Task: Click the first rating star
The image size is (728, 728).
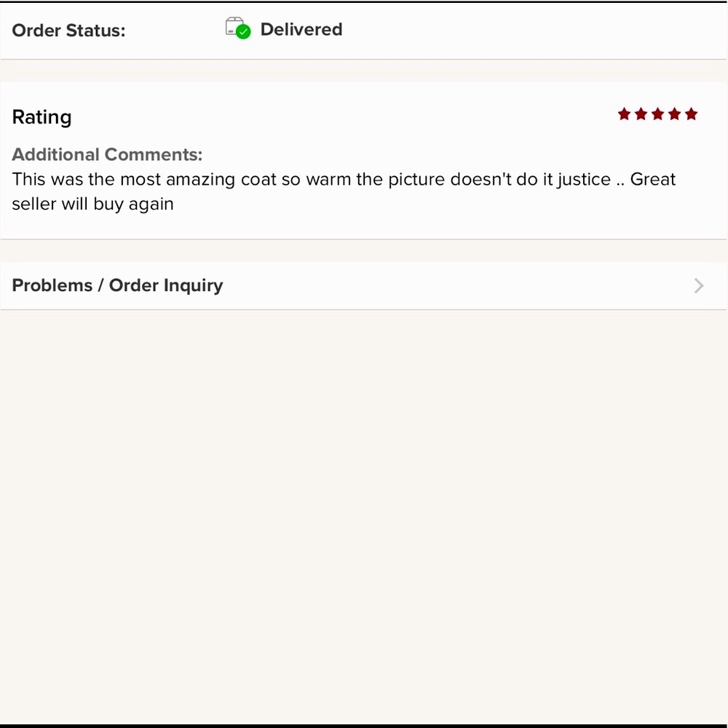Action: click(624, 114)
